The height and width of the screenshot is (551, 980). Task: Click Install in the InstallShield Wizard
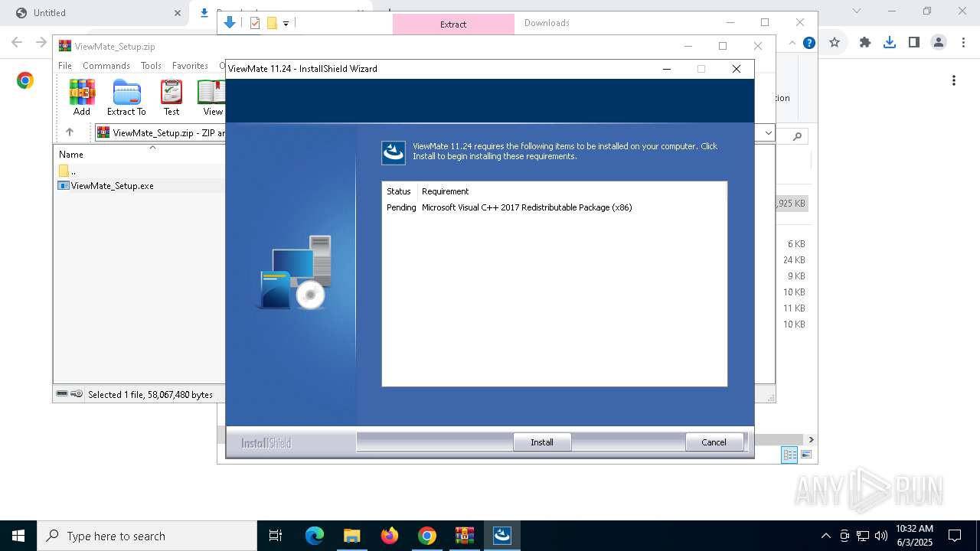[x=542, y=442]
